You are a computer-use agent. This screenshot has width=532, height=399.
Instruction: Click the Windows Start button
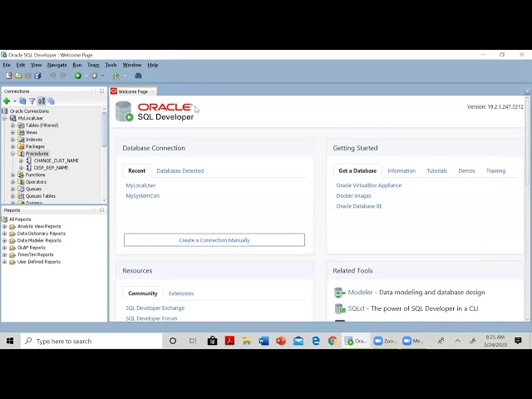coord(10,341)
